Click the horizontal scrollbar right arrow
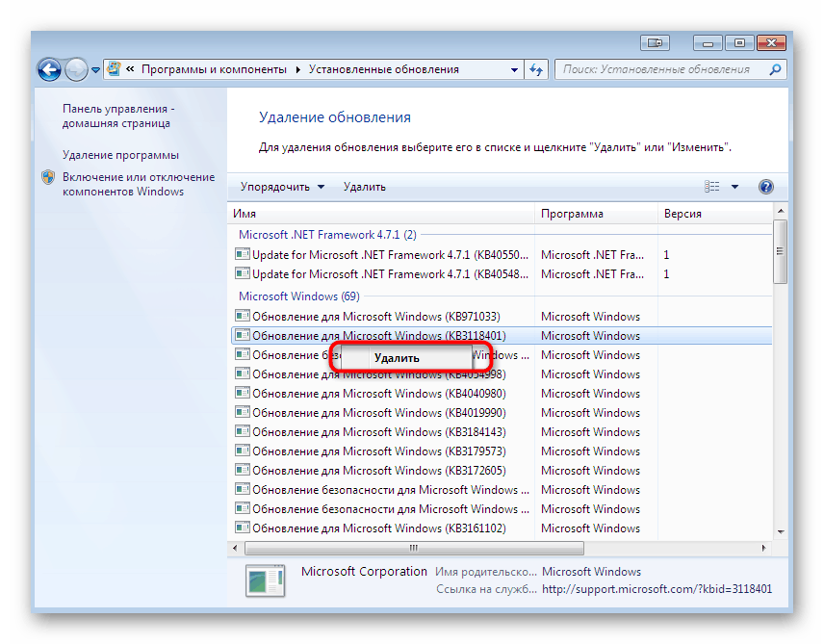Image resolution: width=824 pixels, height=644 pixels. [763, 549]
